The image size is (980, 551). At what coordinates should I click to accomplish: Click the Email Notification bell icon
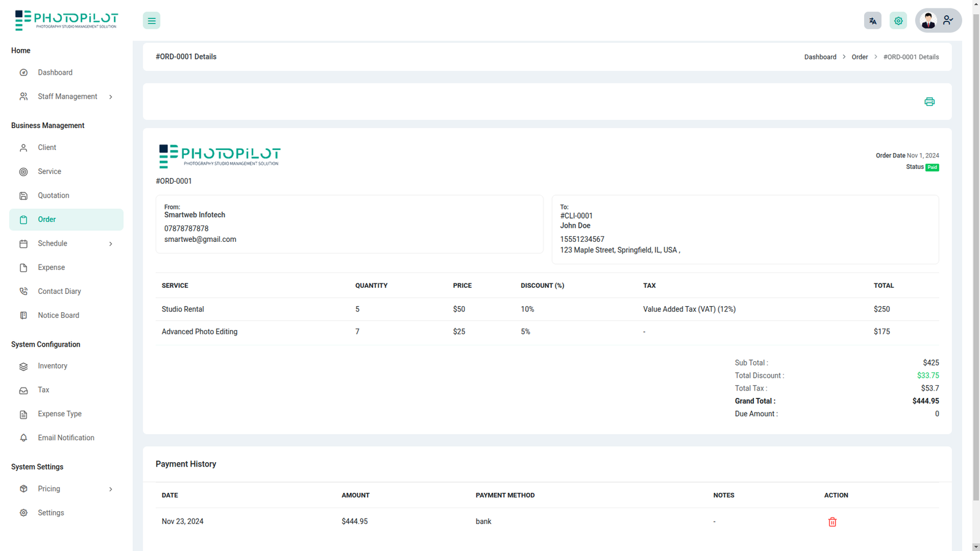(23, 438)
